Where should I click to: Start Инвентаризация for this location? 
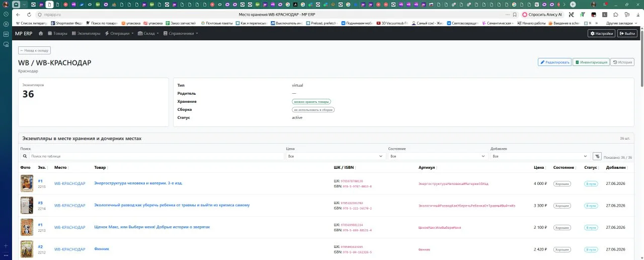click(591, 62)
